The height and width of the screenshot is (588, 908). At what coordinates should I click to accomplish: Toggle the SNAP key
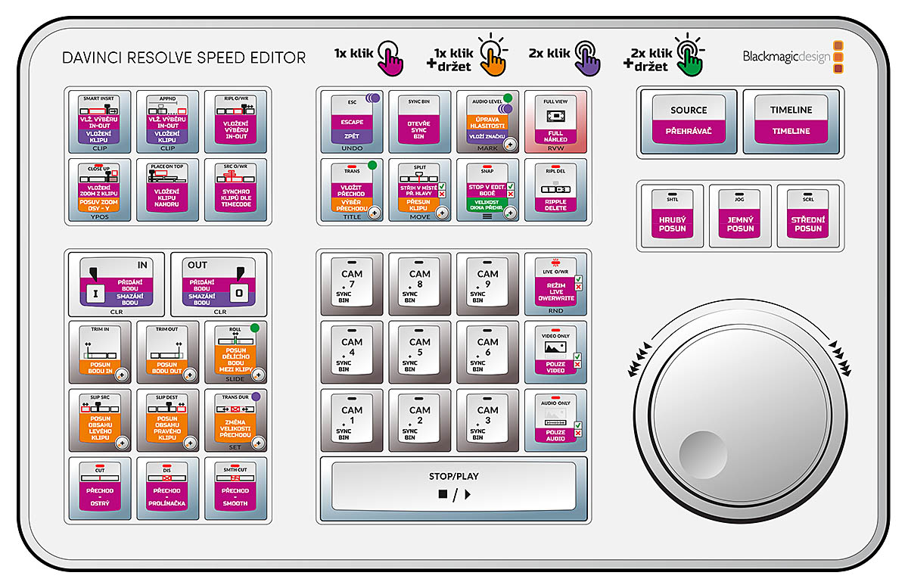click(488, 191)
